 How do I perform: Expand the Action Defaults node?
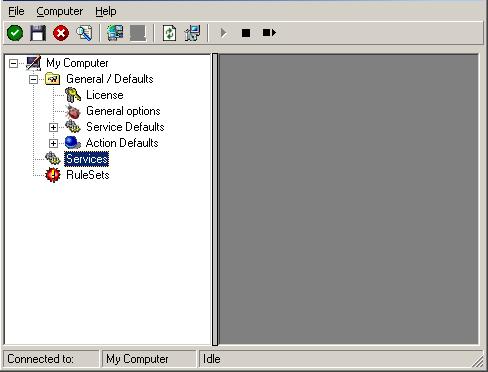53,143
